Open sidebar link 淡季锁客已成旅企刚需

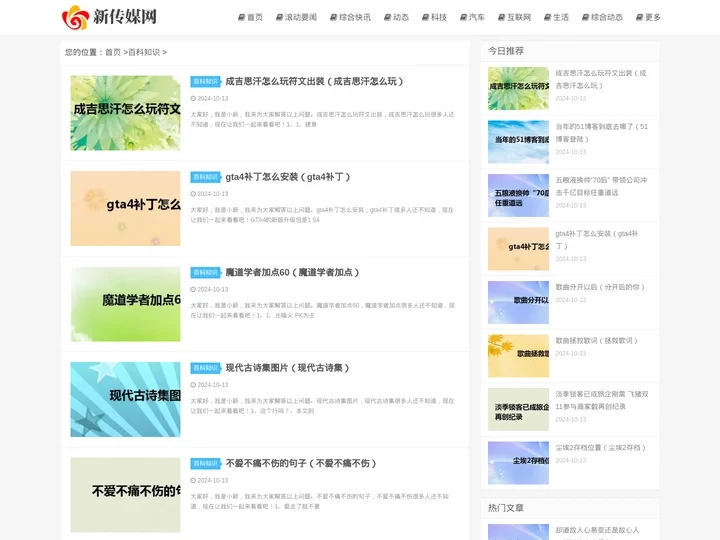[602, 400]
